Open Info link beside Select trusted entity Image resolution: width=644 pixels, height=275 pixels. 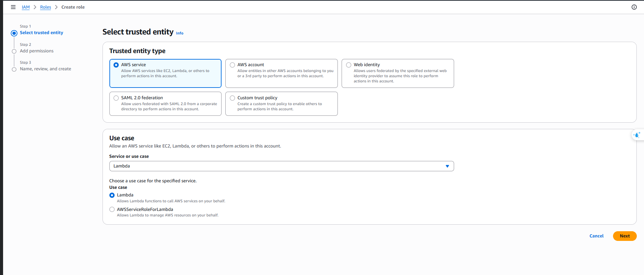(x=180, y=33)
